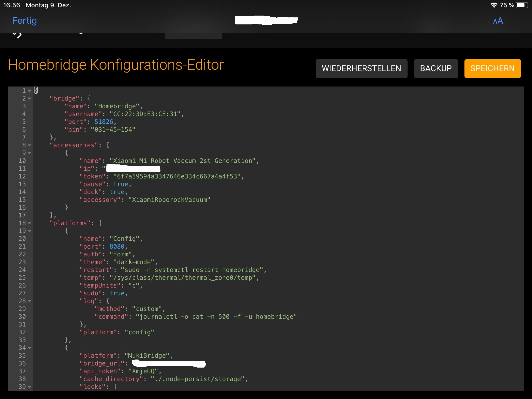Collapse the platforms array at line 18
532x399 pixels.
click(x=29, y=223)
